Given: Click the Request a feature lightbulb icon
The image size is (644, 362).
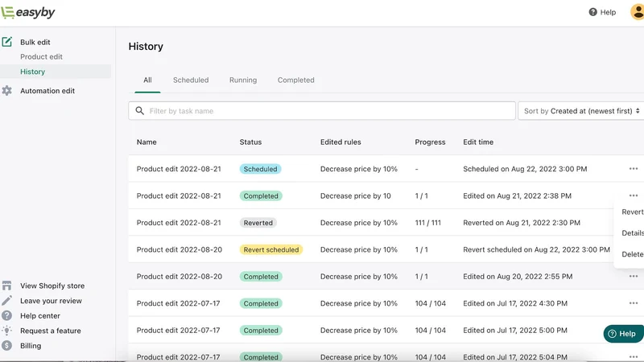Looking at the screenshot, I should pyautogui.click(x=7, y=331).
